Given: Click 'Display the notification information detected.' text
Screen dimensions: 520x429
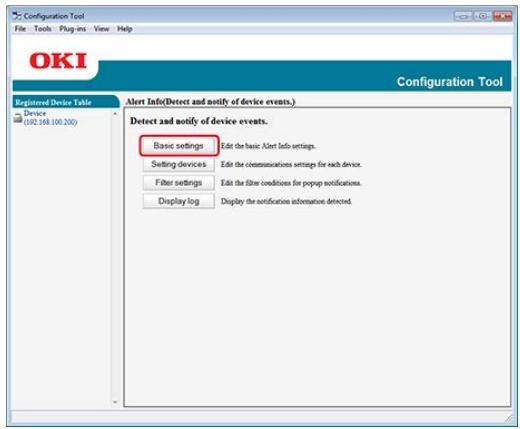Looking at the screenshot, I should (286, 201).
